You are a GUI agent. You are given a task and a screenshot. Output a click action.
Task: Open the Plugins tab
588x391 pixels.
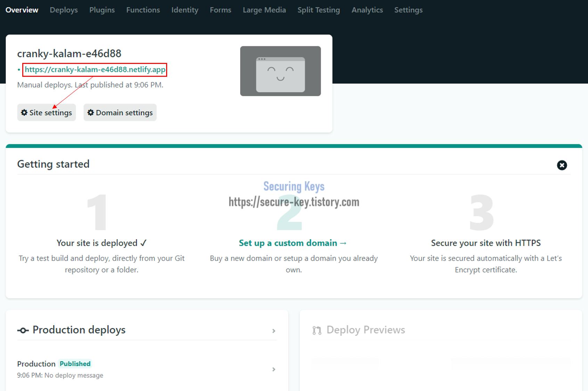coord(102,10)
